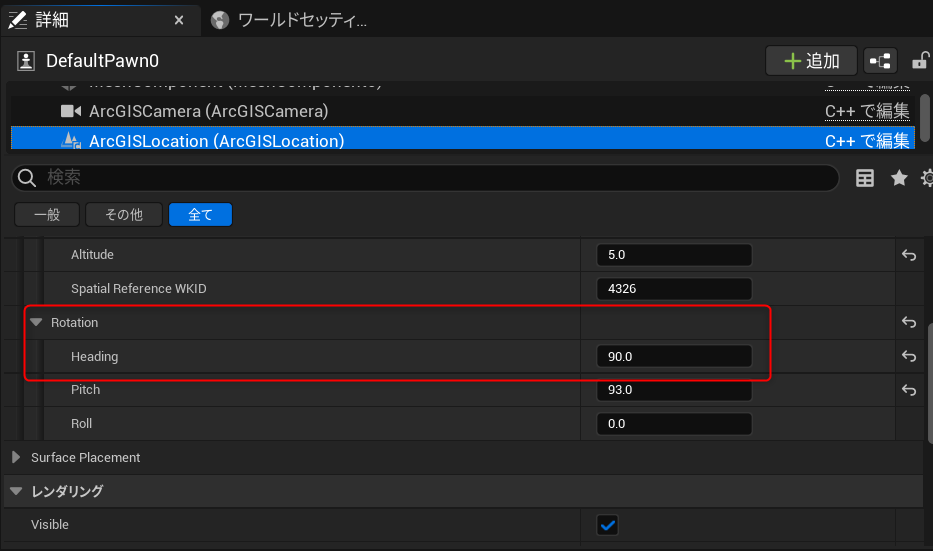Reset the Heading value to default
This screenshot has width=933, height=551.
909,356
